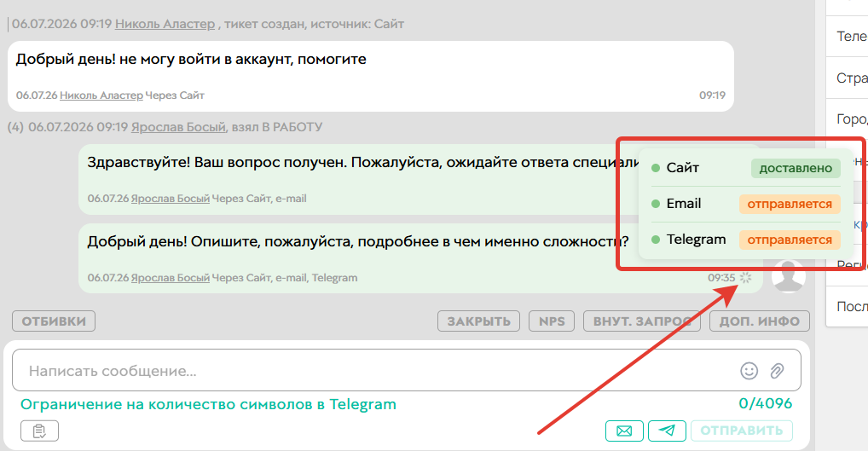Click the 09:19 timestamp of first message
868x451 pixels.
[712, 95]
